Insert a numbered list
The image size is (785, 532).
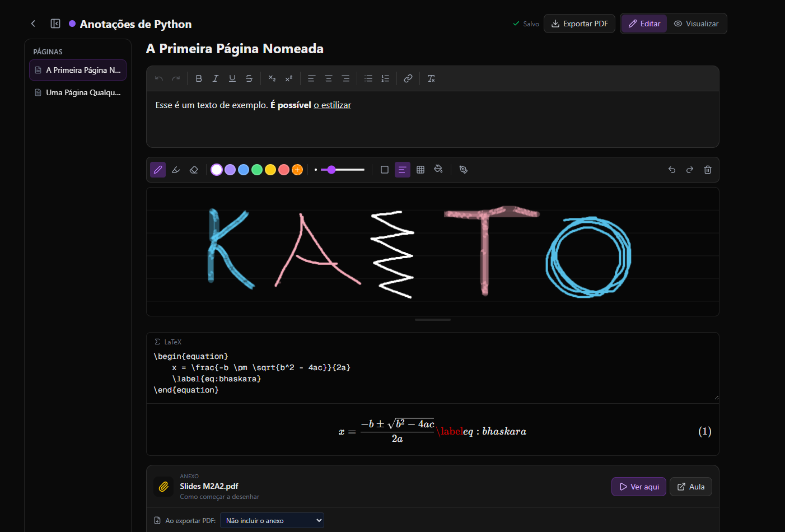click(x=385, y=78)
